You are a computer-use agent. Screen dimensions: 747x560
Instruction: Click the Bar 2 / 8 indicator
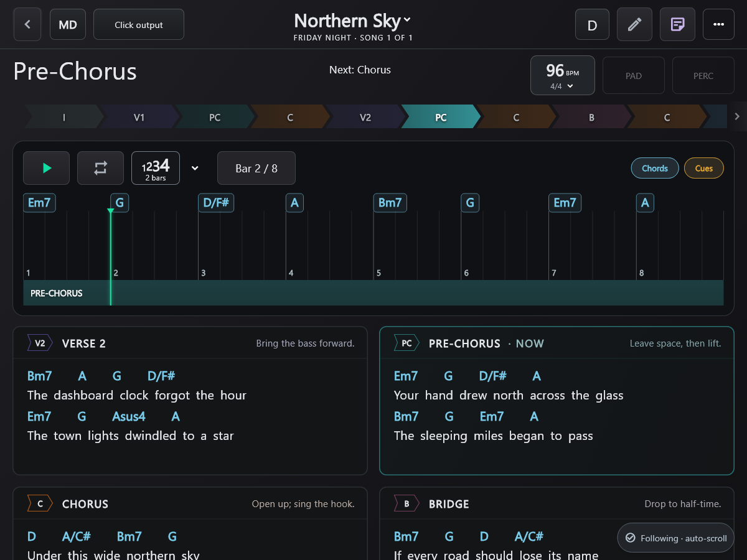256,168
